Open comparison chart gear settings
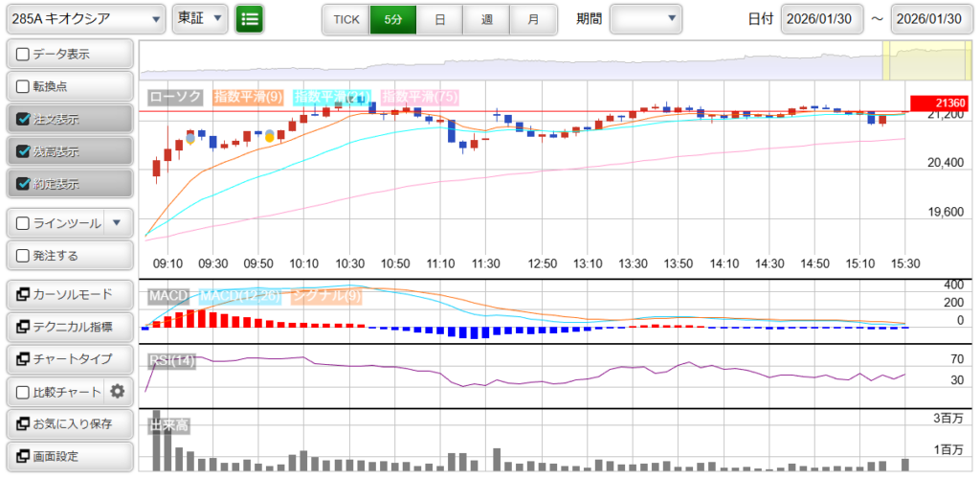 point(118,391)
